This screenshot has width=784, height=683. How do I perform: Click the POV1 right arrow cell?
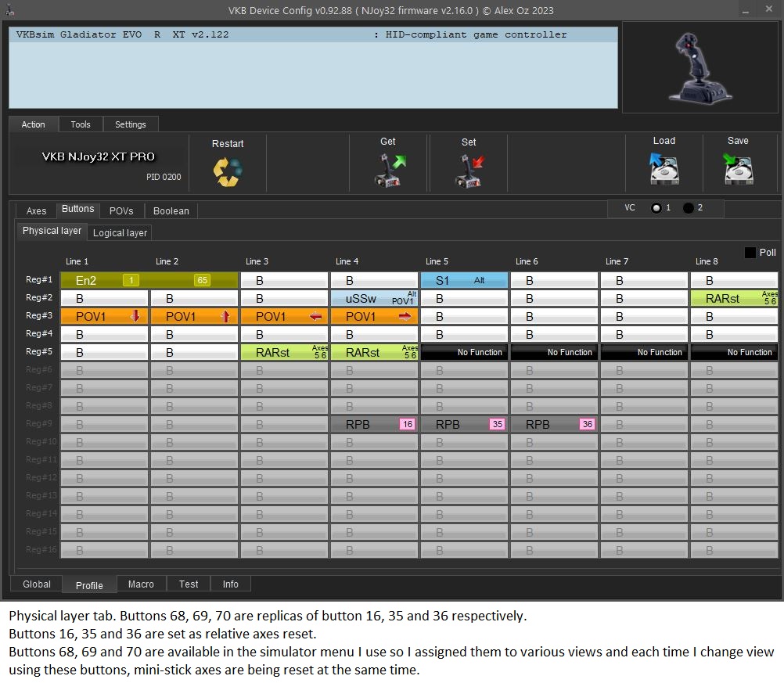point(374,317)
